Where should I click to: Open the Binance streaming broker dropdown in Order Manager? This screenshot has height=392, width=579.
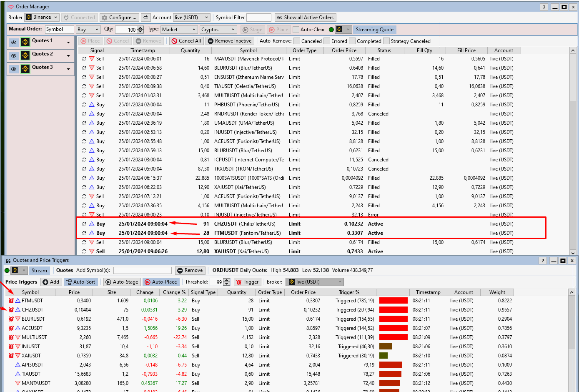(344, 30)
